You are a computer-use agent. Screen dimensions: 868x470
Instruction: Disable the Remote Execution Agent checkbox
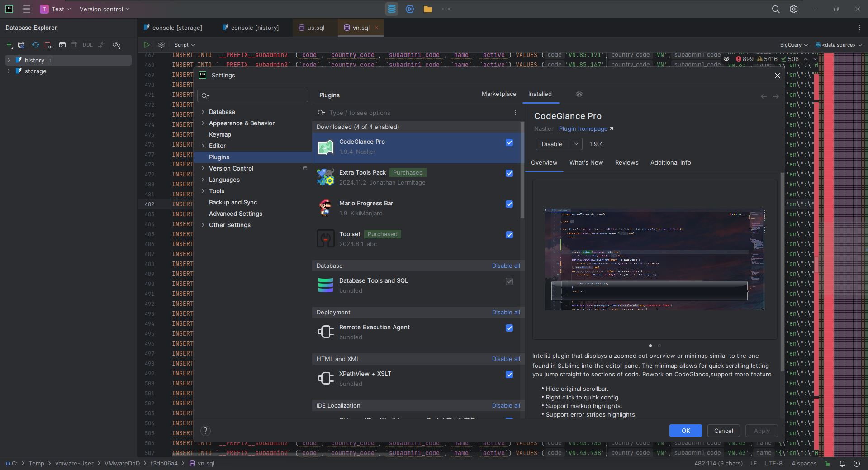509,328
